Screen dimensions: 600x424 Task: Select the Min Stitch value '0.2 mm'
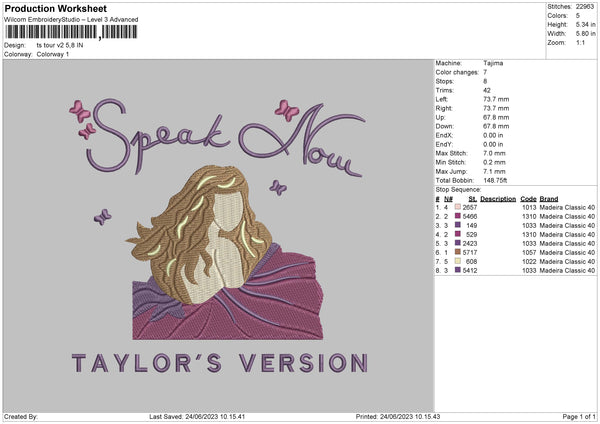[494, 162]
